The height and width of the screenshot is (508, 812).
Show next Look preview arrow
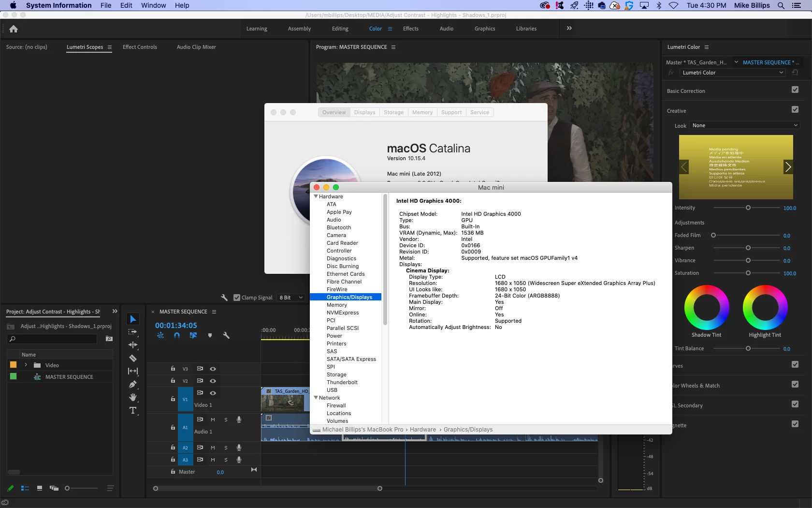click(x=788, y=167)
